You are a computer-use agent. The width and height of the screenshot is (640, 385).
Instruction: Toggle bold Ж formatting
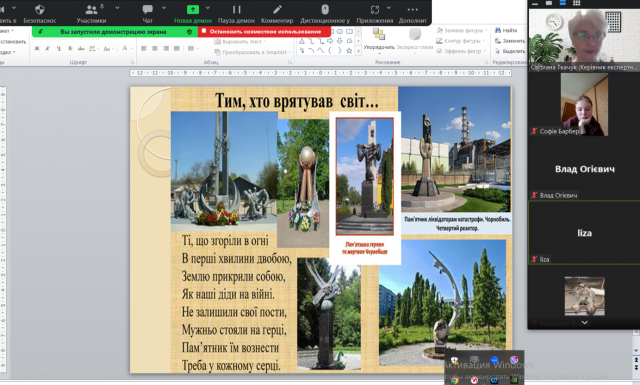pyautogui.click(x=37, y=49)
